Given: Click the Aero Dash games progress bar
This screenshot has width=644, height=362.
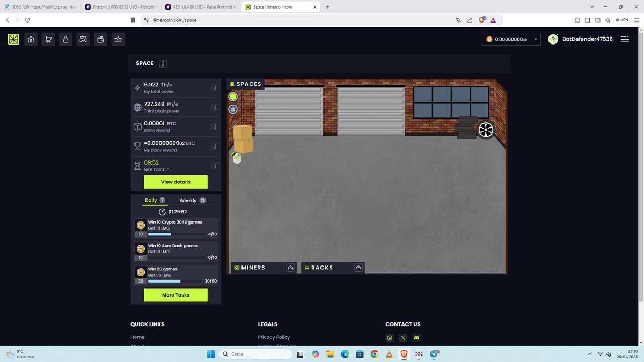Looking at the screenshot, I should click(175, 258).
